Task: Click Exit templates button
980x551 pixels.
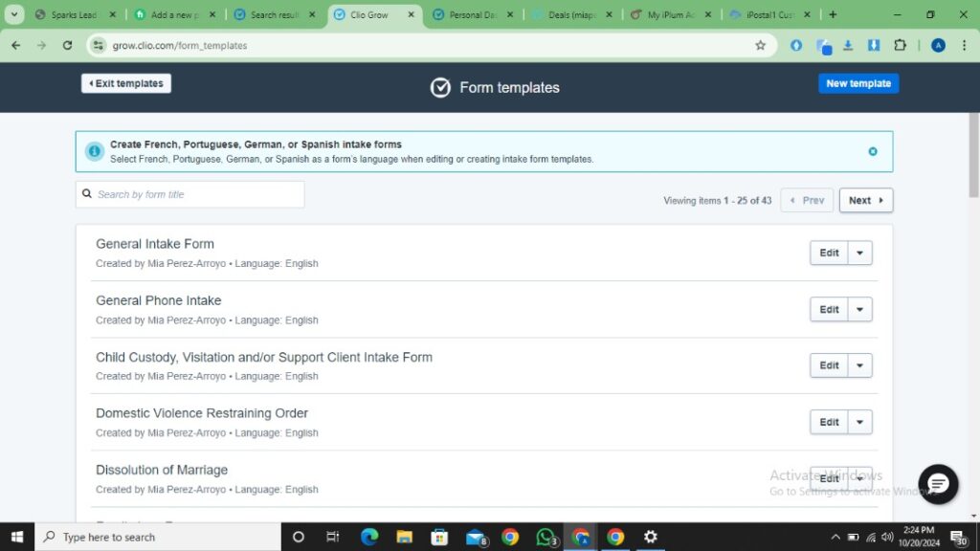Action: point(126,83)
